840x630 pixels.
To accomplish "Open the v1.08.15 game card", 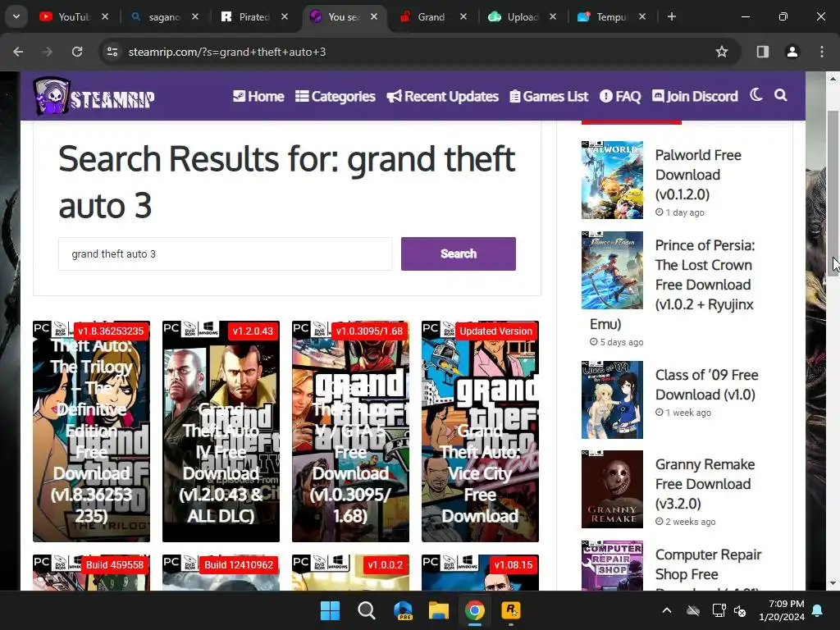I will click(x=481, y=573).
